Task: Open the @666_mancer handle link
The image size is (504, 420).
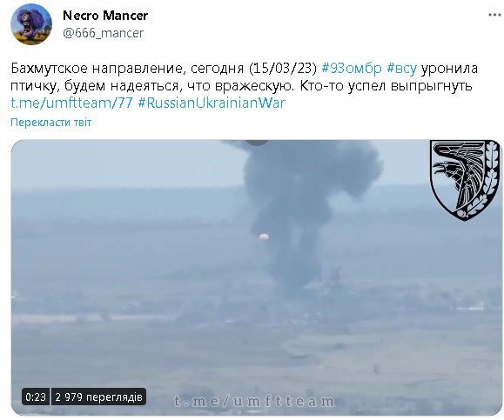Action: click(103, 33)
